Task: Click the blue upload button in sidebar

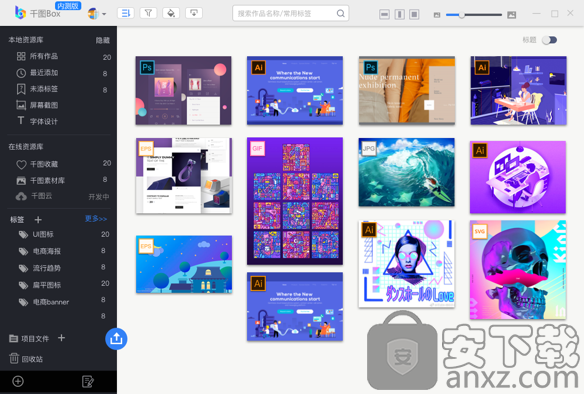Action: 116,339
